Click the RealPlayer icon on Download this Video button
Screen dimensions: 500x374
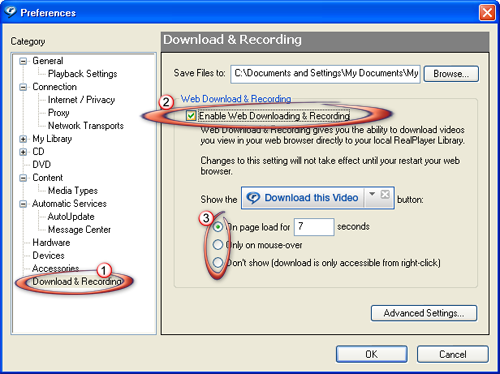253,198
